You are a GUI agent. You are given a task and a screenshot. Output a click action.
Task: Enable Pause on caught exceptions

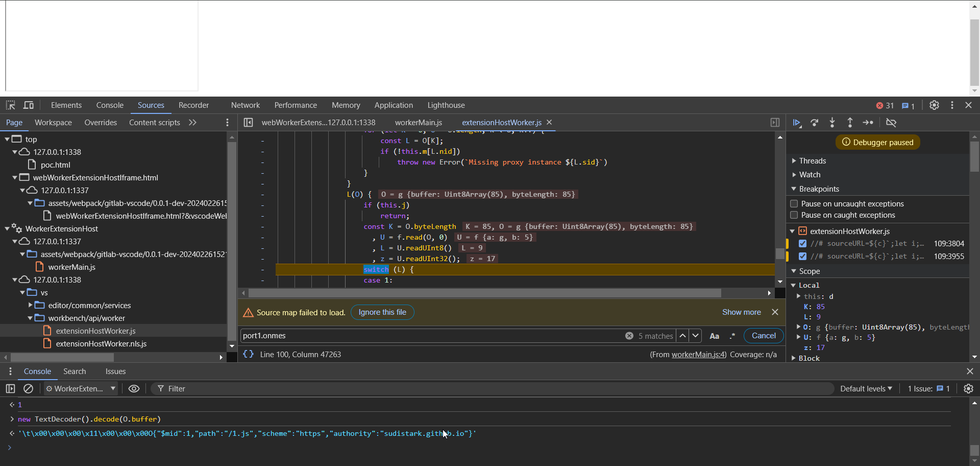pyautogui.click(x=794, y=215)
